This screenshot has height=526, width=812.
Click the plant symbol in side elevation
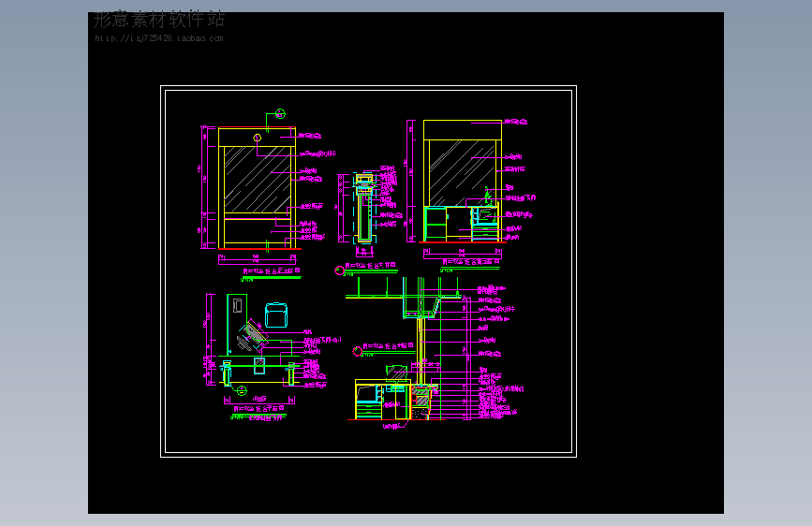[487, 195]
